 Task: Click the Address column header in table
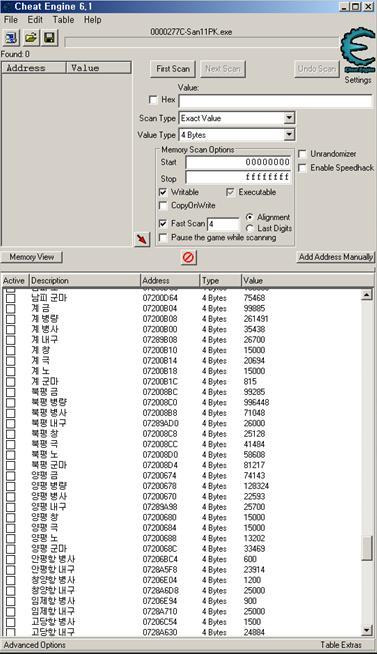coord(170,281)
